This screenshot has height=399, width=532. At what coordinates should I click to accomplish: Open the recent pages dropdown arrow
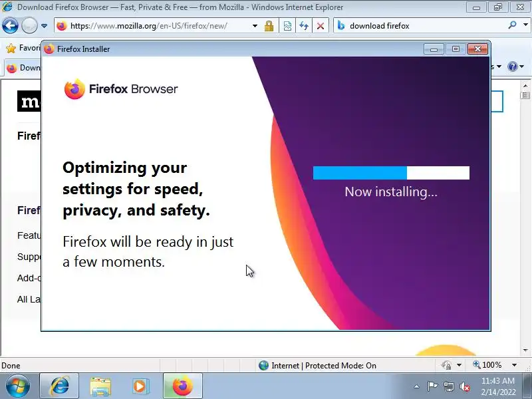click(x=44, y=26)
